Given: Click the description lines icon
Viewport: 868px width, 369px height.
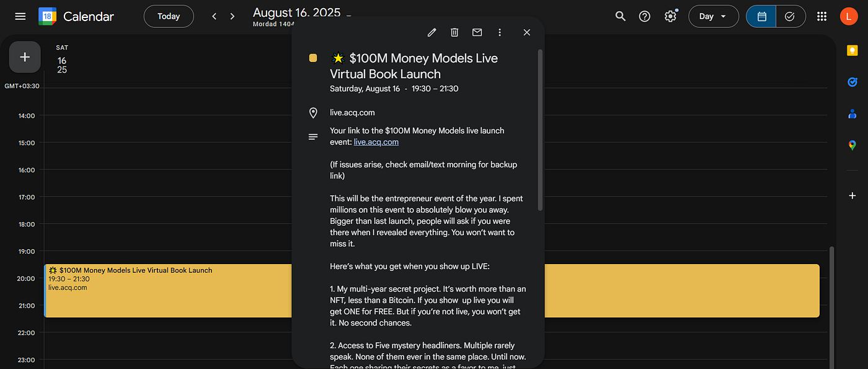Looking at the screenshot, I should tap(313, 136).
